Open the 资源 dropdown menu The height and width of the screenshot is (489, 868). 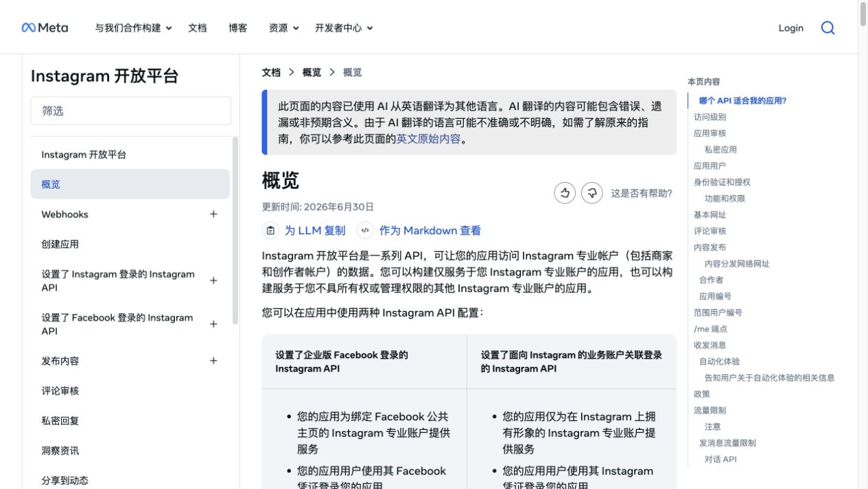[284, 27]
